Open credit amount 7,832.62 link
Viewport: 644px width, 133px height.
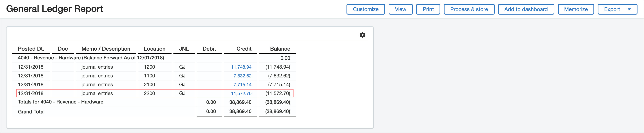(242, 76)
